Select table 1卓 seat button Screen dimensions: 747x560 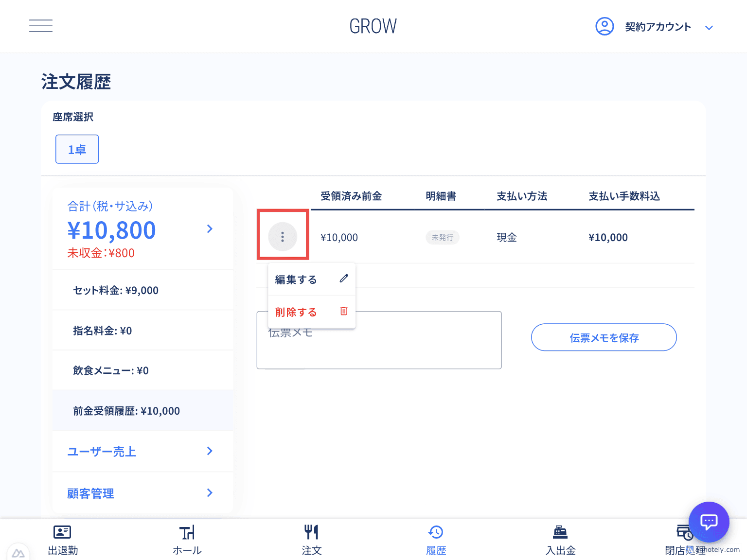[x=77, y=149]
